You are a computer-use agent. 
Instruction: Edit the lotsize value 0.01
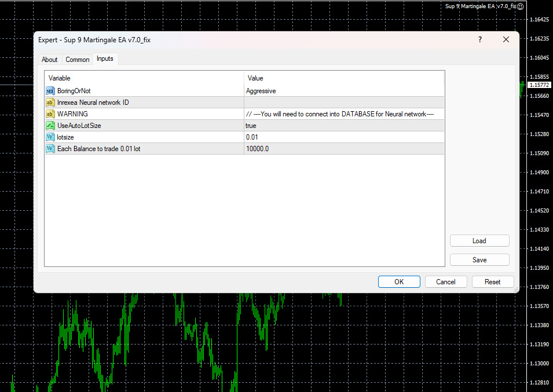click(x=344, y=137)
